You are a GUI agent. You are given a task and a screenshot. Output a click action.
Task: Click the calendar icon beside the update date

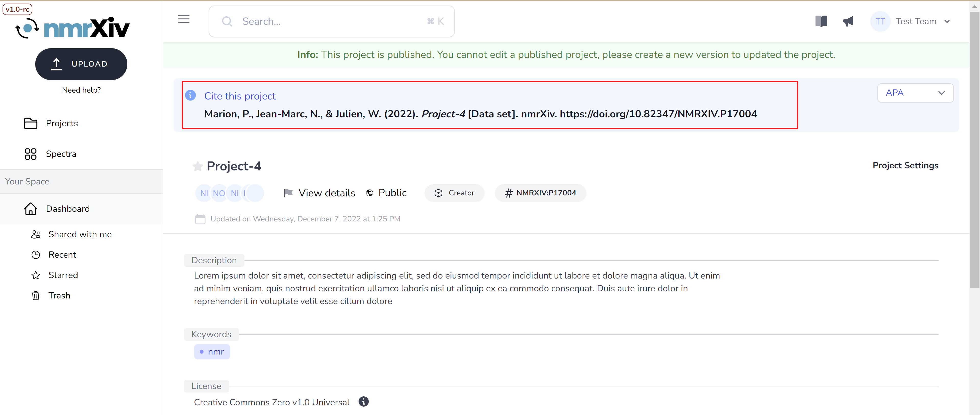pyautogui.click(x=200, y=219)
